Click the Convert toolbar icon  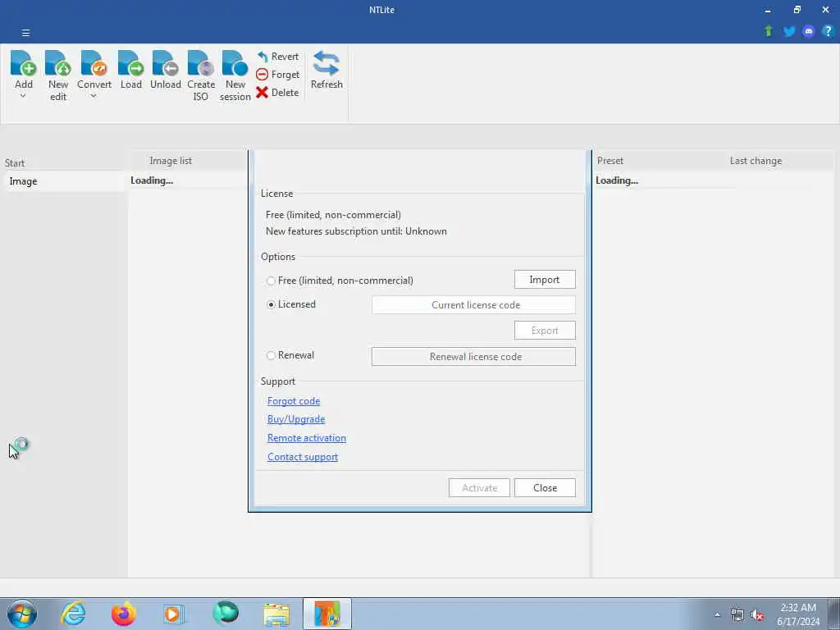point(94,63)
